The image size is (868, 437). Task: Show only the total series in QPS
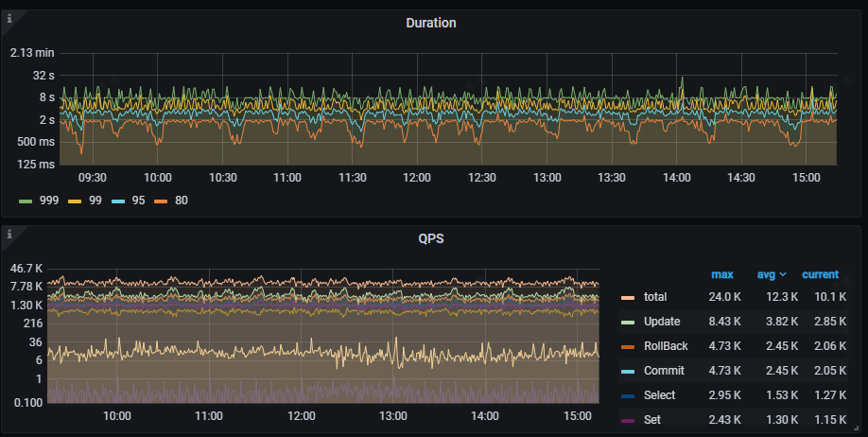tap(654, 297)
